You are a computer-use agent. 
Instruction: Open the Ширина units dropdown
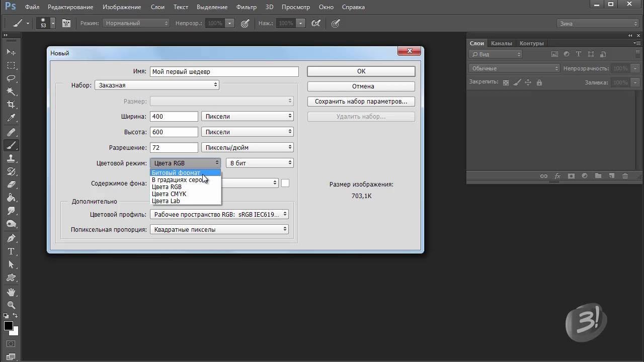(x=248, y=116)
